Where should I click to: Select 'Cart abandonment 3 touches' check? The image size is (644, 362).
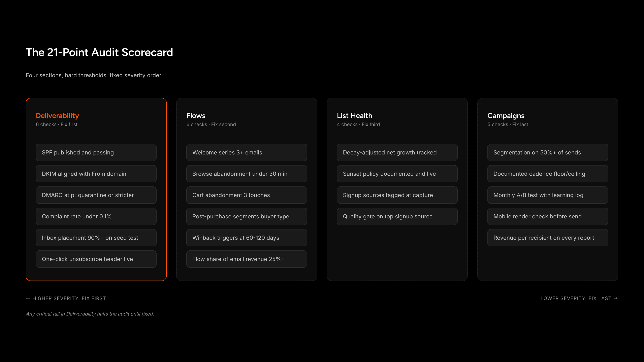247,195
